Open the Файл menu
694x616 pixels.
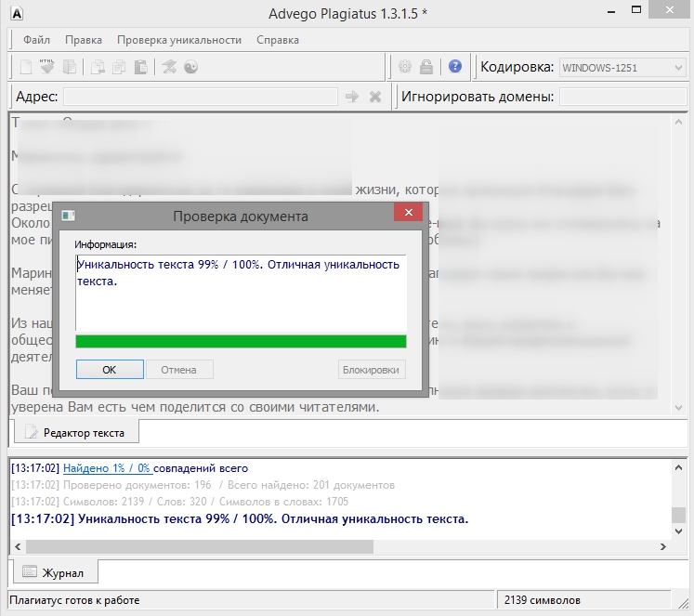(37, 40)
